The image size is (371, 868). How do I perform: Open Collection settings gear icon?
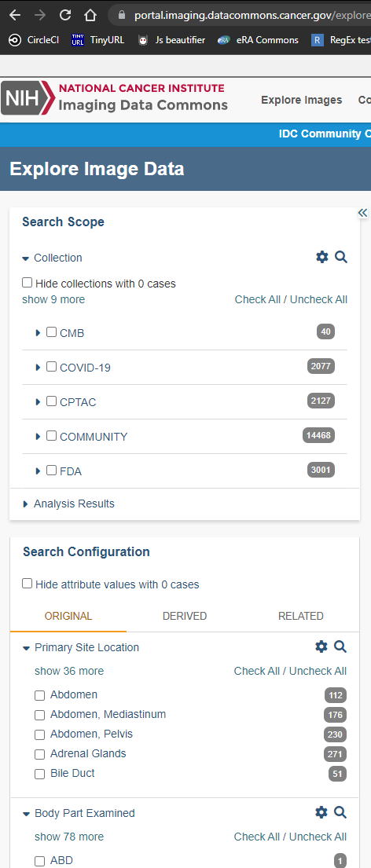coord(321,257)
